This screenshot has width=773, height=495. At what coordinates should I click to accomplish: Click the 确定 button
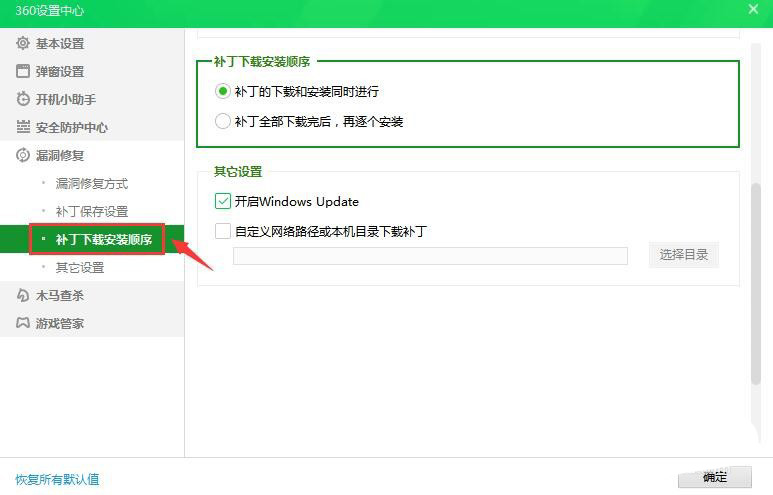pos(714,477)
